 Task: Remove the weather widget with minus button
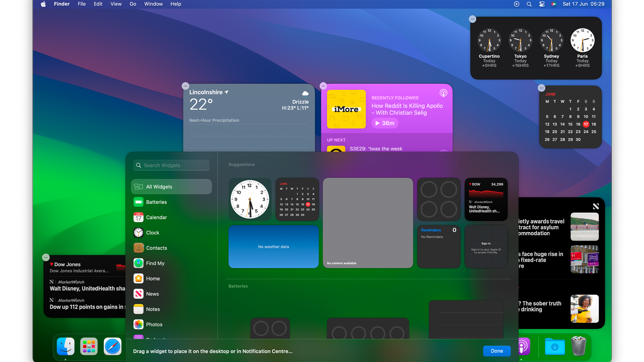(x=185, y=85)
